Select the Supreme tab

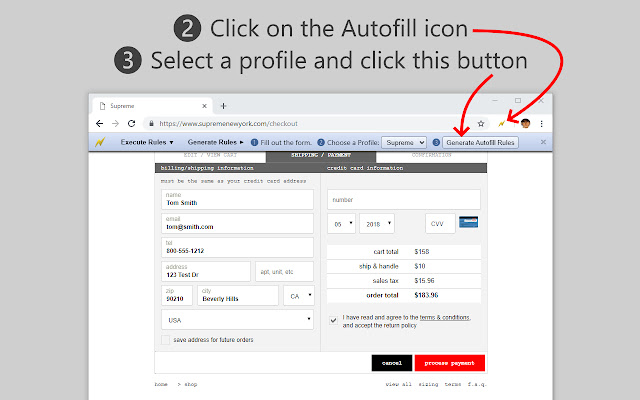(x=152, y=106)
